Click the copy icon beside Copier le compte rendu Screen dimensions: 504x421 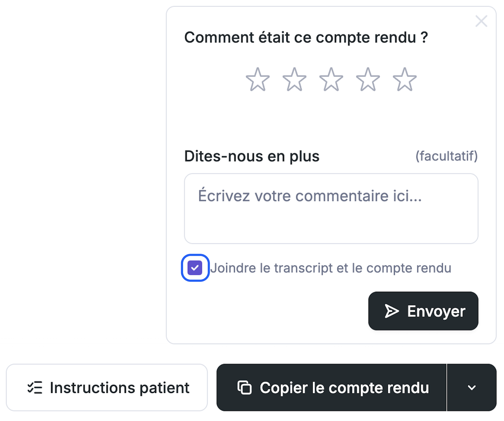[244, 387]
